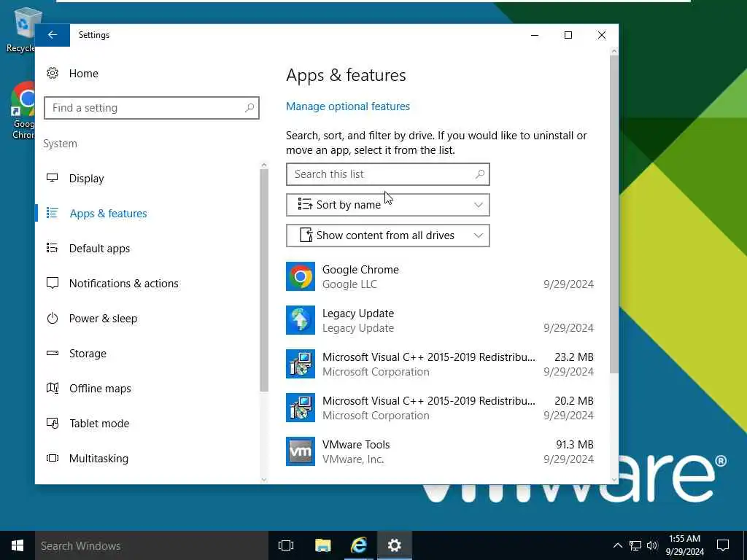
Task: Open the Action Center notification icon
Action: [723, 545]
